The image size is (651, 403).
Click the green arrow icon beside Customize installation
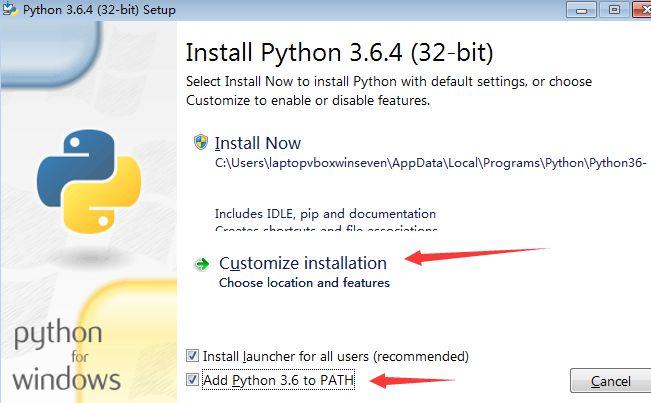(202, 264)
